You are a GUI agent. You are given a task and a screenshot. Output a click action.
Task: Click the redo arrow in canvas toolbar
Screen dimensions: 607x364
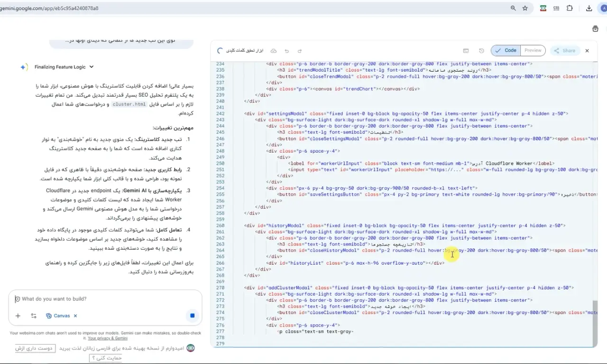300,51
